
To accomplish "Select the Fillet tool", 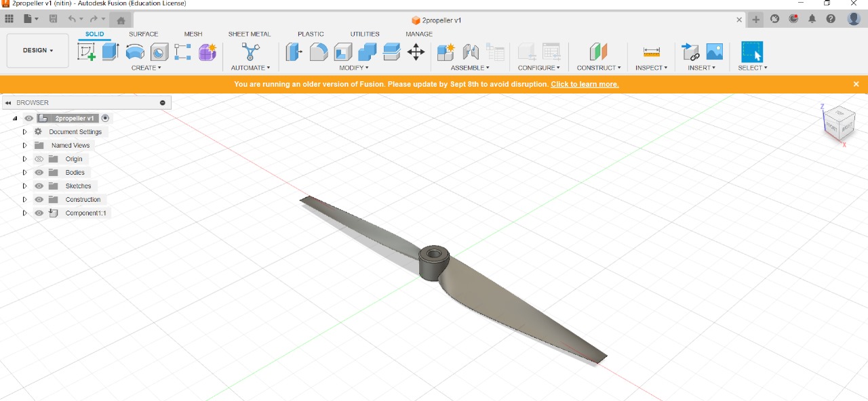I will [319, 51].
